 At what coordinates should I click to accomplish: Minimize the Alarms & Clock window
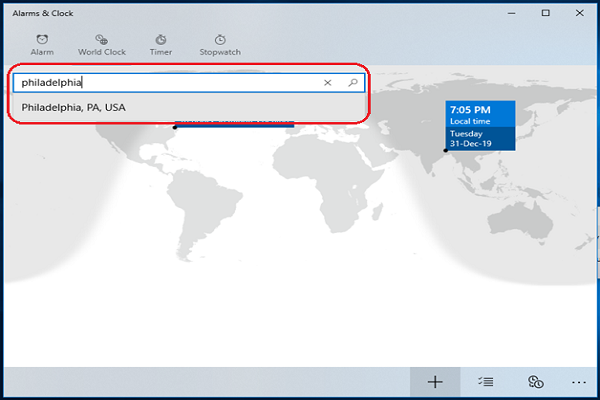tap(512, 13)
